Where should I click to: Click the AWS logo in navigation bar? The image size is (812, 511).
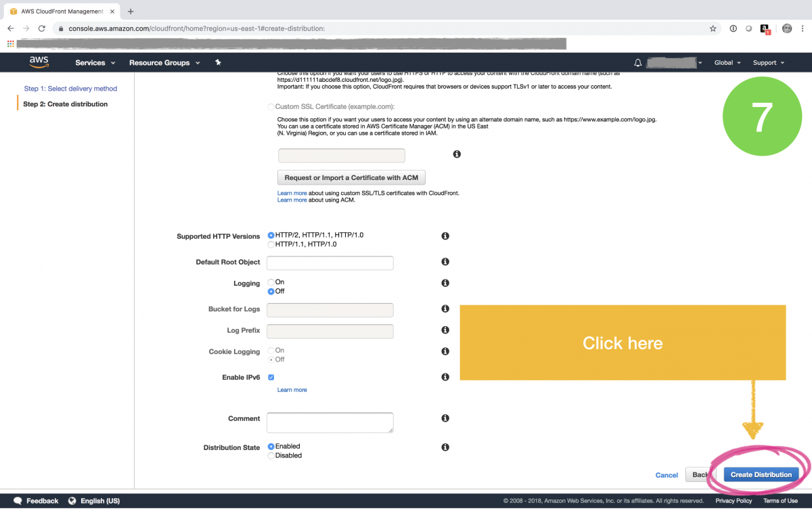click(39, 62)
